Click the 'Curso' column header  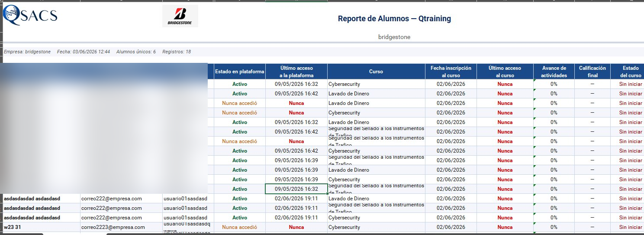pyautogui.click(x=376, y=72)
